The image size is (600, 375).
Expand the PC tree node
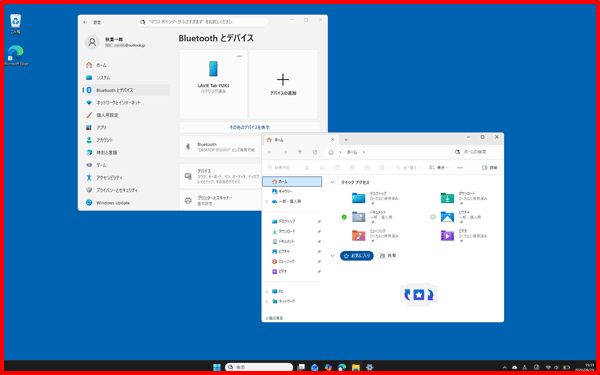tap(267, 292)
